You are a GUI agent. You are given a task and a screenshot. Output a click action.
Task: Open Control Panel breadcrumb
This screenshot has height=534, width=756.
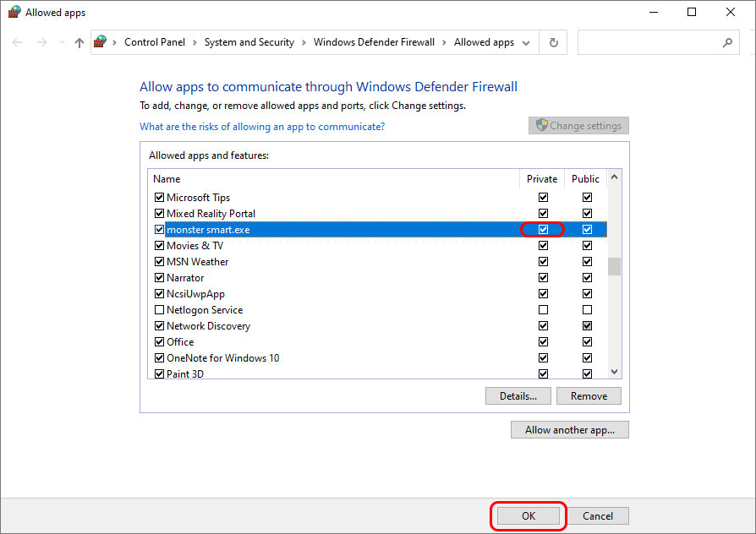154,42
